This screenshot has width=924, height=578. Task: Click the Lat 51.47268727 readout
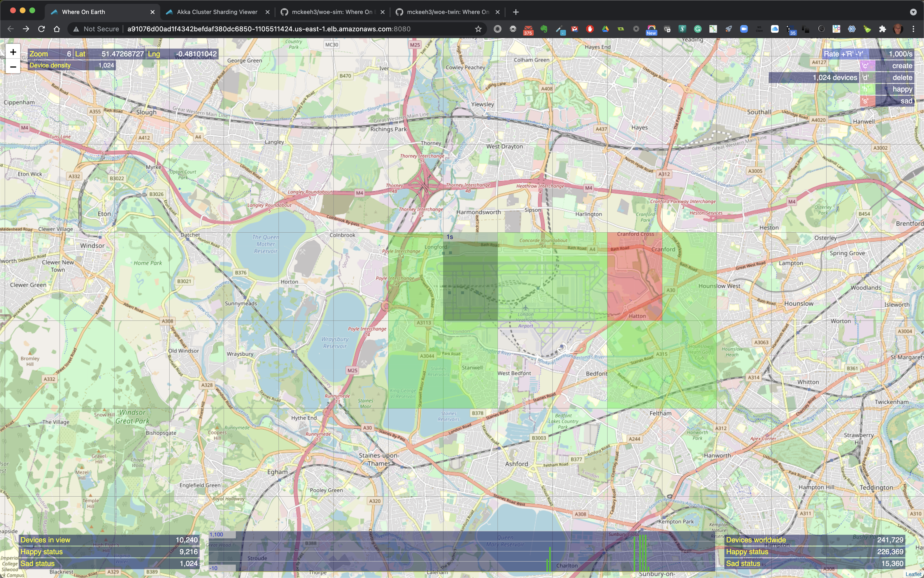pos(109,54)
